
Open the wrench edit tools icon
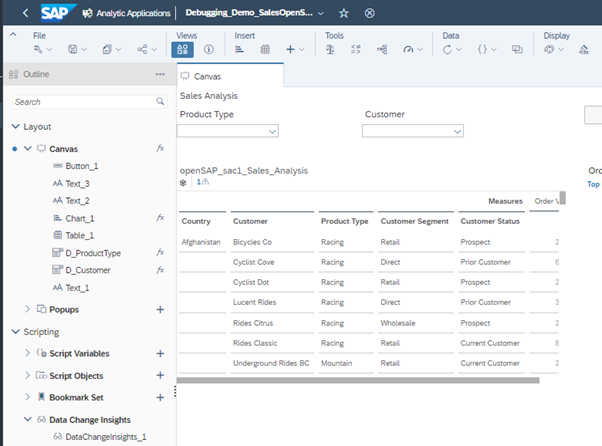(x=38, y=49)
